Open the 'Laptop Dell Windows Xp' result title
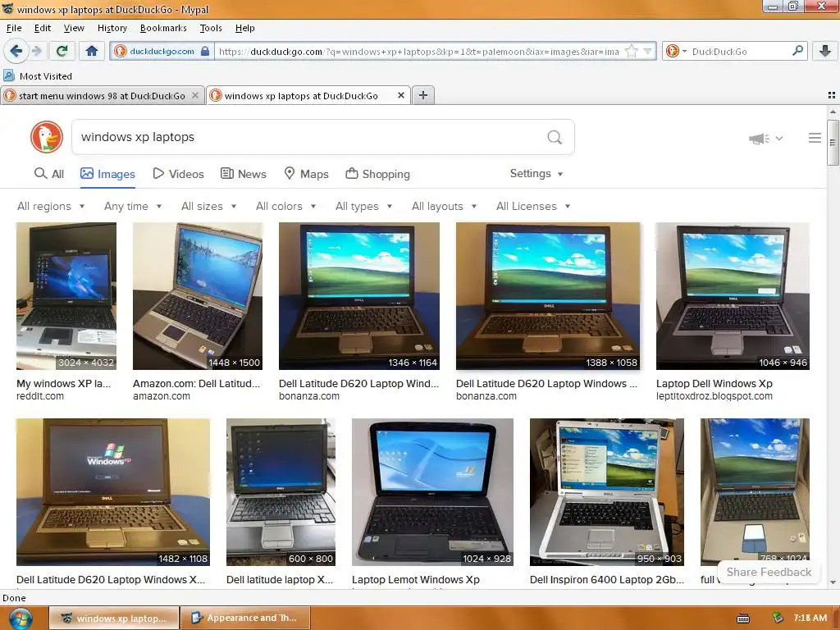 click(x=714, y=384)
